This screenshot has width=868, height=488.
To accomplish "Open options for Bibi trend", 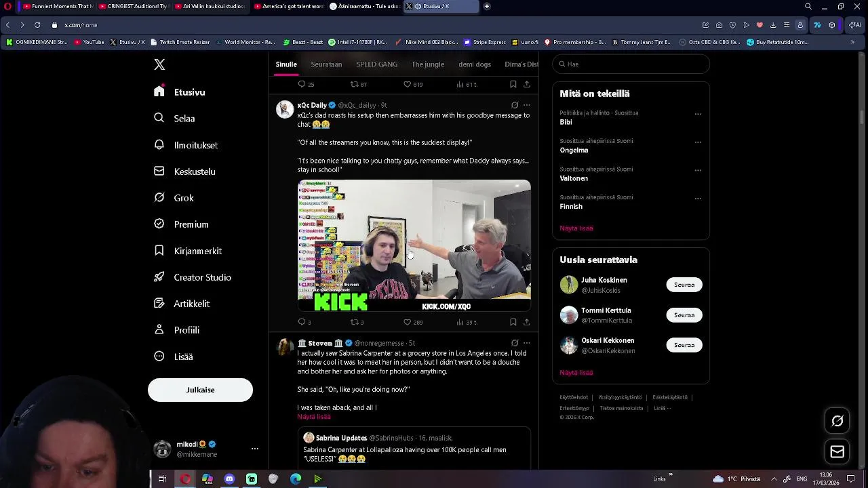I will point(698,114).
